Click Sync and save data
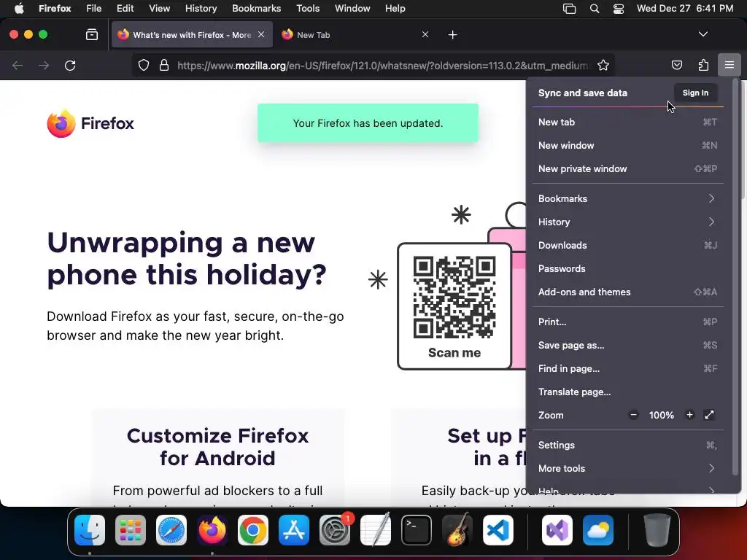The image size is (747, 560). click(583, 93)
